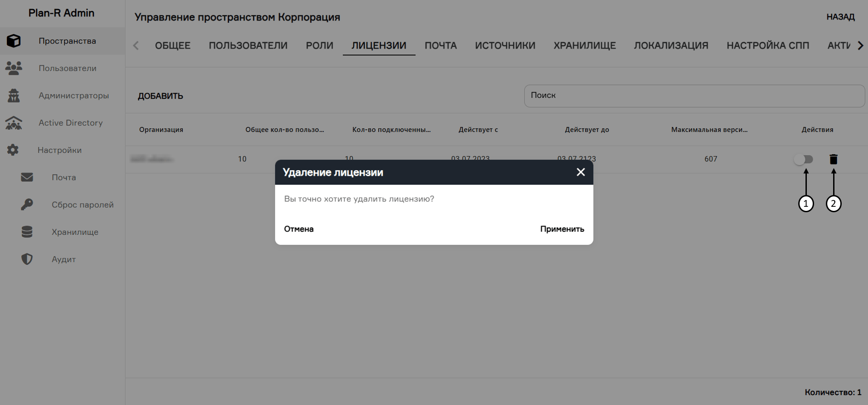This screenshot has height=405, width=868.
Task: Click the Почта envelope icon in sidebar
Action: (27, 177)
